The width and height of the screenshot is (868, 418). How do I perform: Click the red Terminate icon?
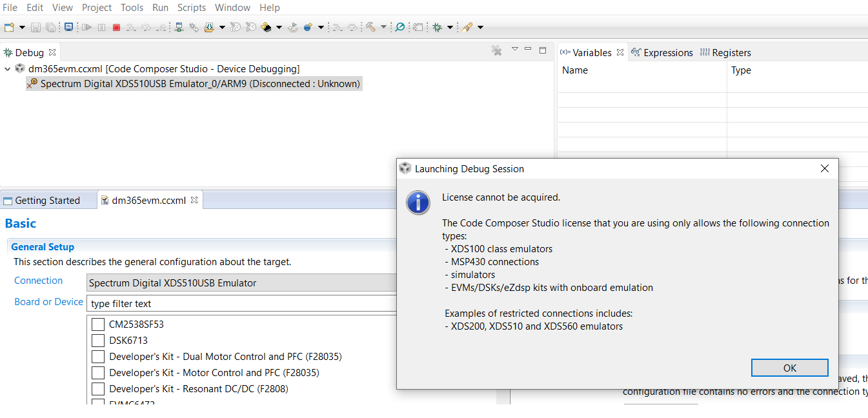(116, 27)
